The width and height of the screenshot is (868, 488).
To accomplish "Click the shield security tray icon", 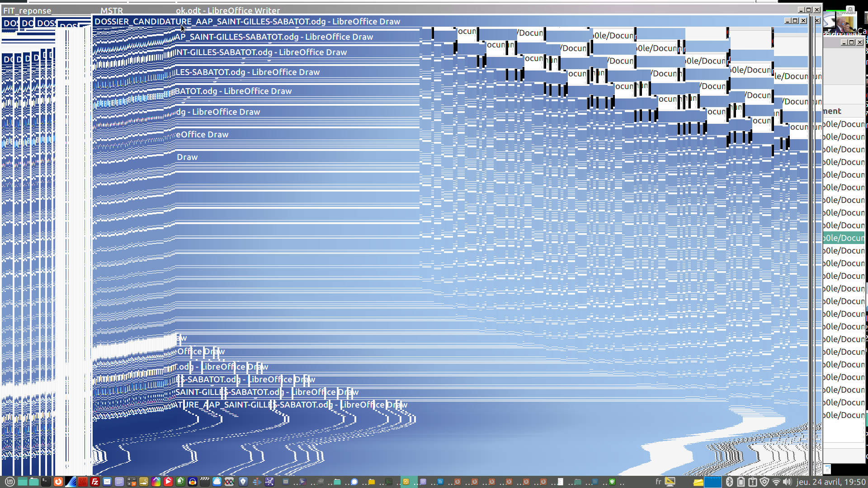I will (x=764, y=482).
